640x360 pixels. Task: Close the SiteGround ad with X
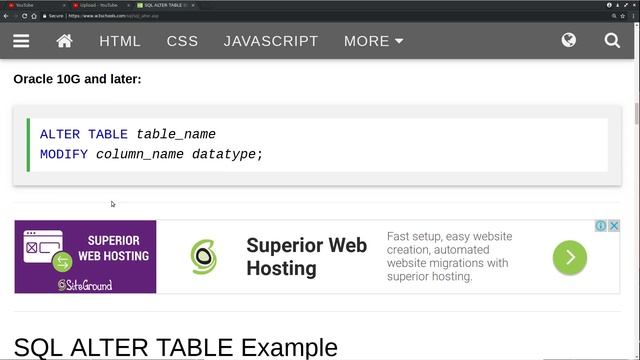[614, 226]
